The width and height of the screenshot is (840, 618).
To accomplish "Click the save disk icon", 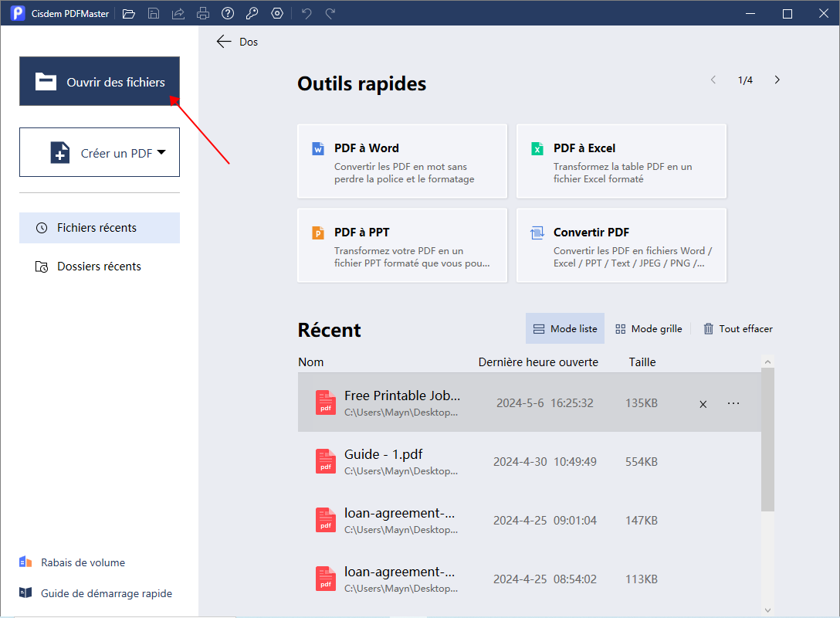I will pos(154,13).
